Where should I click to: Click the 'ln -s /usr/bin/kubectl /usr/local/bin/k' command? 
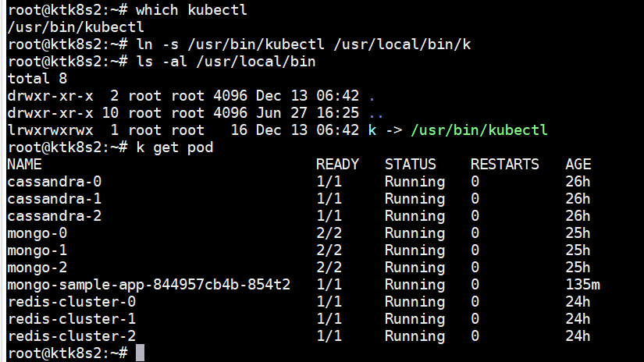[303, 44]
